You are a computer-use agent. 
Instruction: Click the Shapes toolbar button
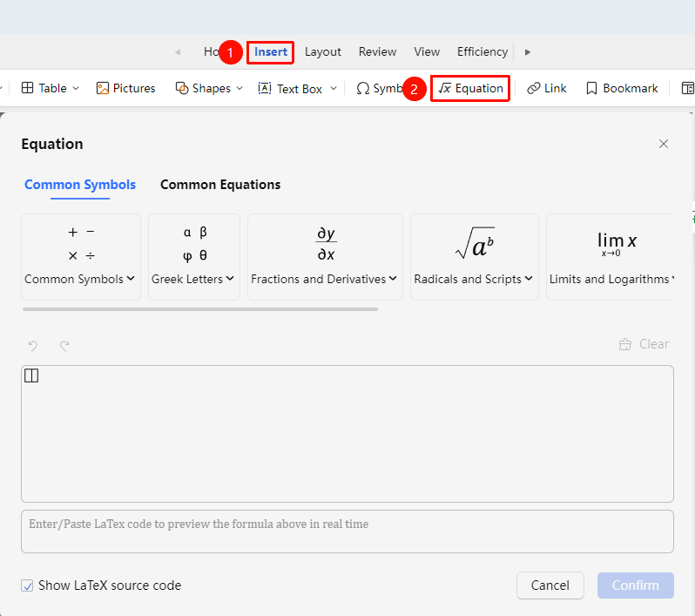[x=204, y=88]
